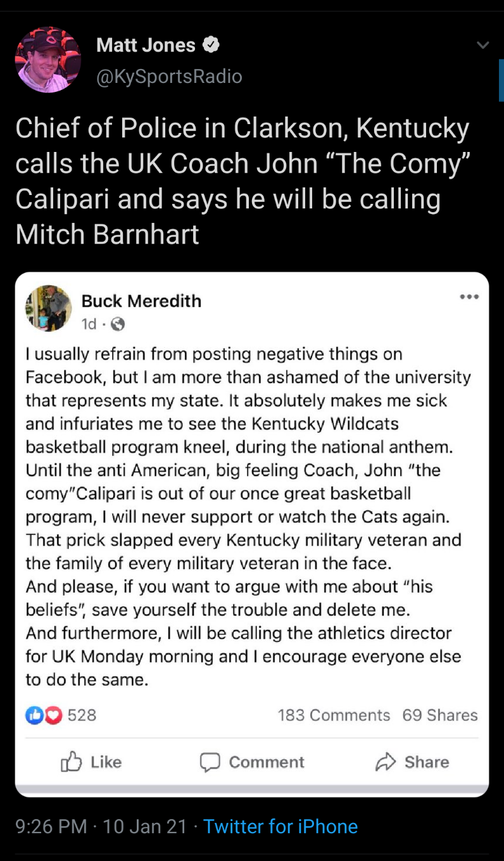Open Buck Meredith's profile photo
The image size is (504, 861).
[48, 308]
